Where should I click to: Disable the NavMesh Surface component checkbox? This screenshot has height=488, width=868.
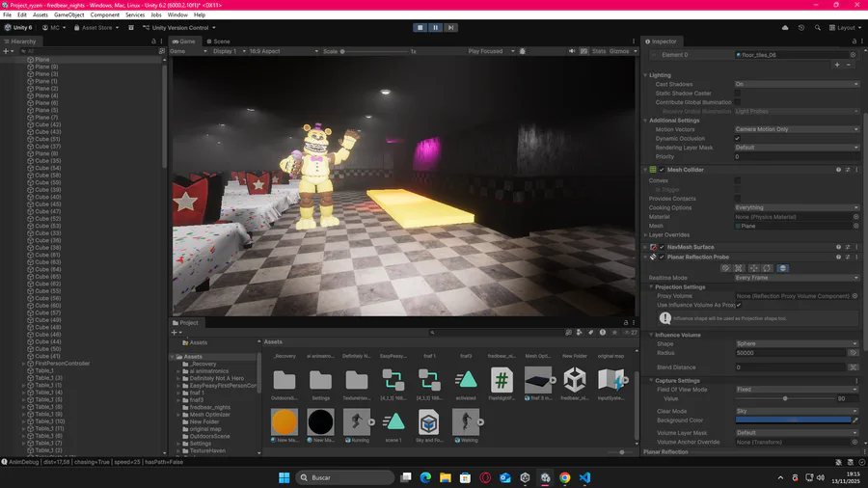662,247
